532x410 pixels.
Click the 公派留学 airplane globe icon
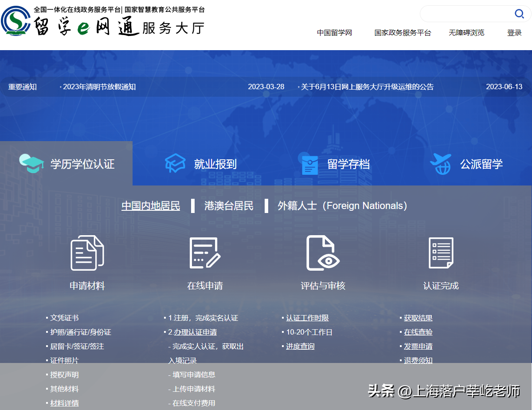coord(441,164)
